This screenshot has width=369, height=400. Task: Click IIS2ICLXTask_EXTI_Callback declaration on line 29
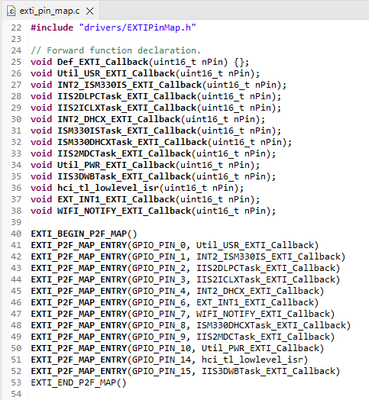pyautogui.click(x=156, y=108)
